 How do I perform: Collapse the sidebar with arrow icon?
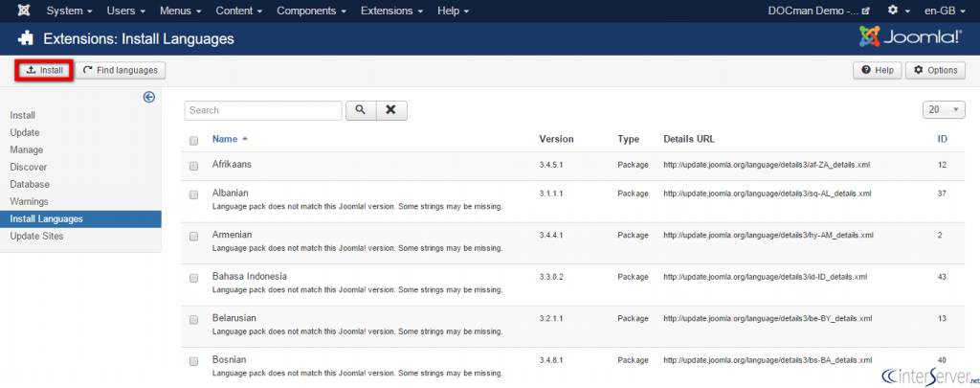point(148,97)
